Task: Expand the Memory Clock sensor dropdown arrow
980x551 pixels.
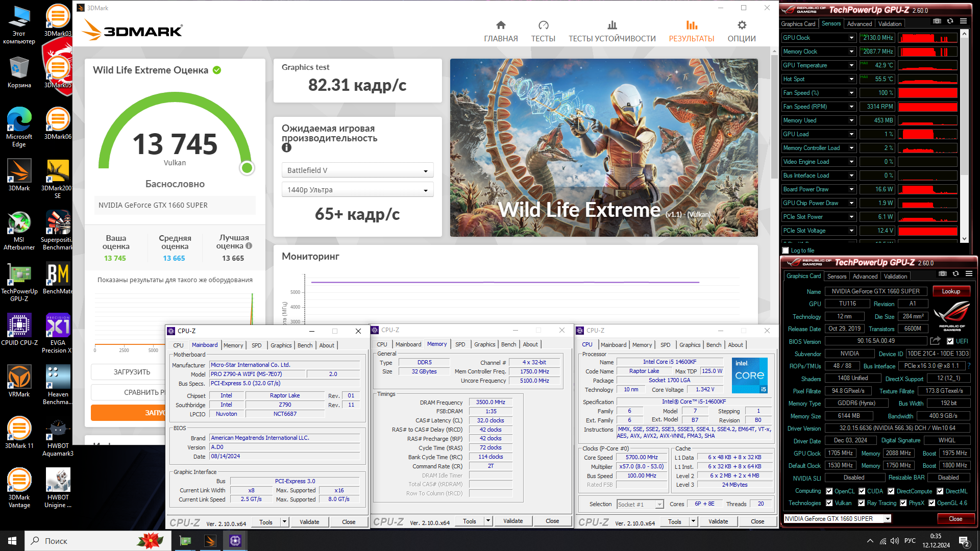Action: 851,52
